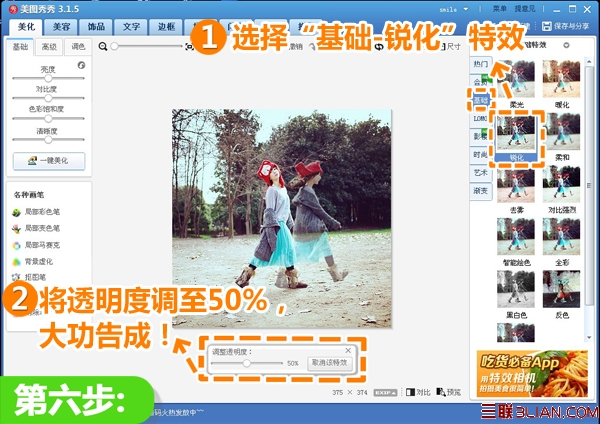Expand the effects panel header arrow
This screenshot has width=600, height=424.
pyautogui.click(x=566, y=45)
